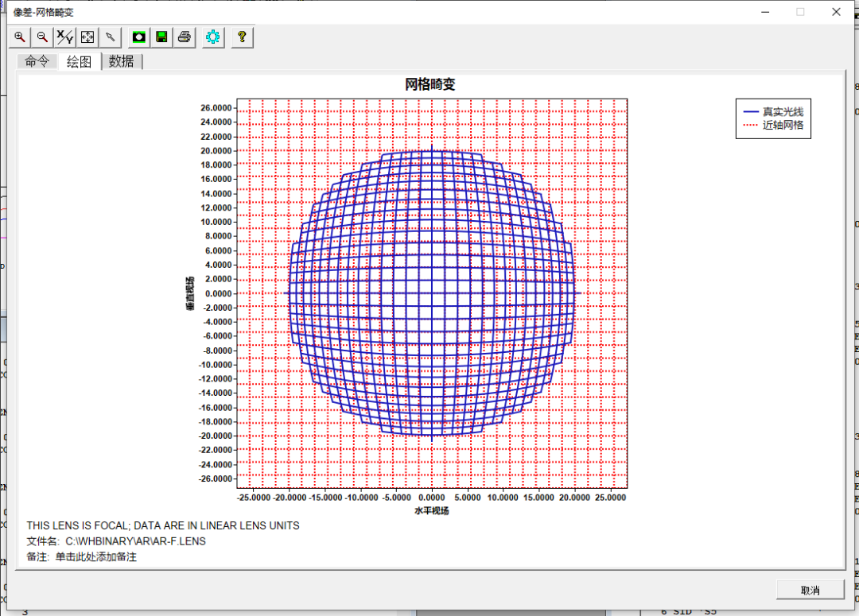Click the zoom out magnifier icon
Screen dimensions: 859x616
pyautogui.click(x=42, y=37)
